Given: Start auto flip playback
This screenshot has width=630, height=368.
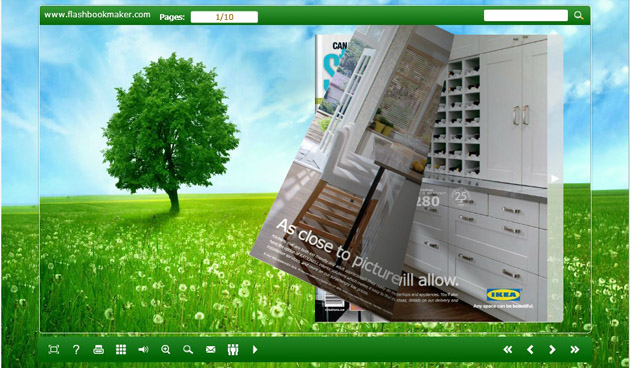Looking at the screenshot, I should tap(255, 350).
